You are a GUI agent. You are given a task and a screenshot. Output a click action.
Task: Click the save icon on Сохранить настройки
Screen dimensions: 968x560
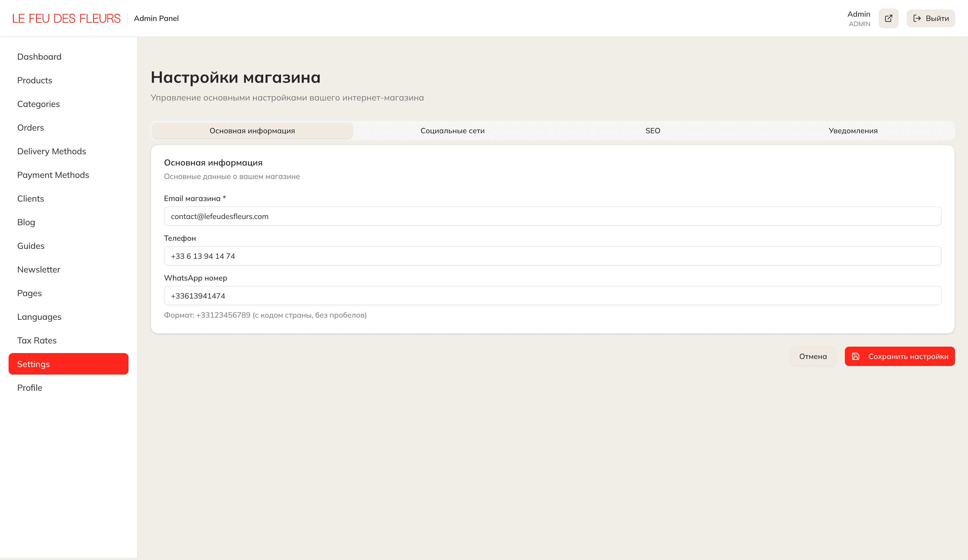(855, 356)
